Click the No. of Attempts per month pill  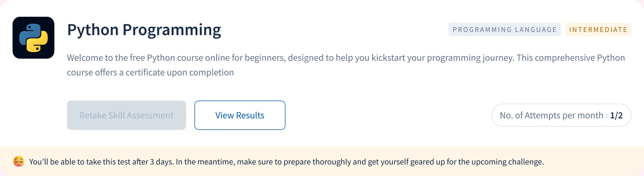[x=561, y=115]
